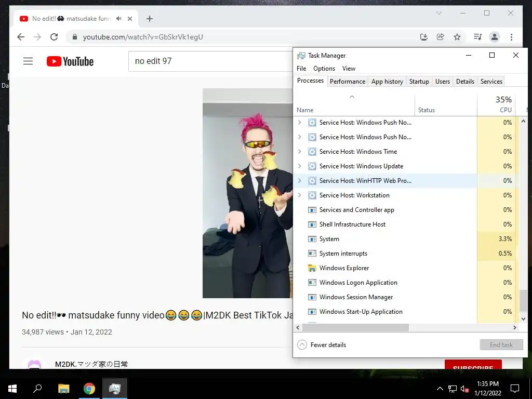The height and width of the screenshot is (399, 532).
Task: Select Windows Session Manager process
Action: click(406, 297)
